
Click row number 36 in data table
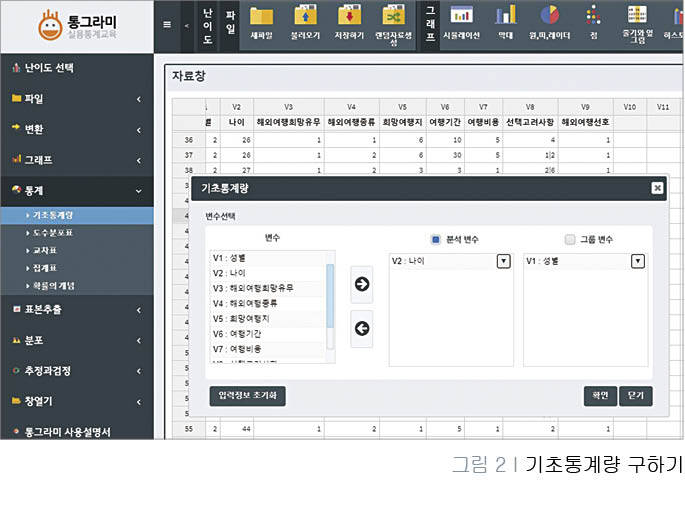pyautogui.click(x=189, y=140)
